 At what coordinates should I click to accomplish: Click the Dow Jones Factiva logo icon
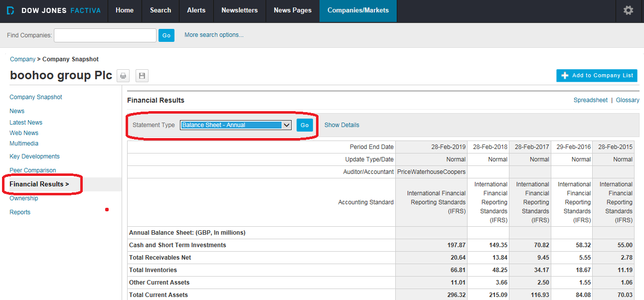[10, 10]
